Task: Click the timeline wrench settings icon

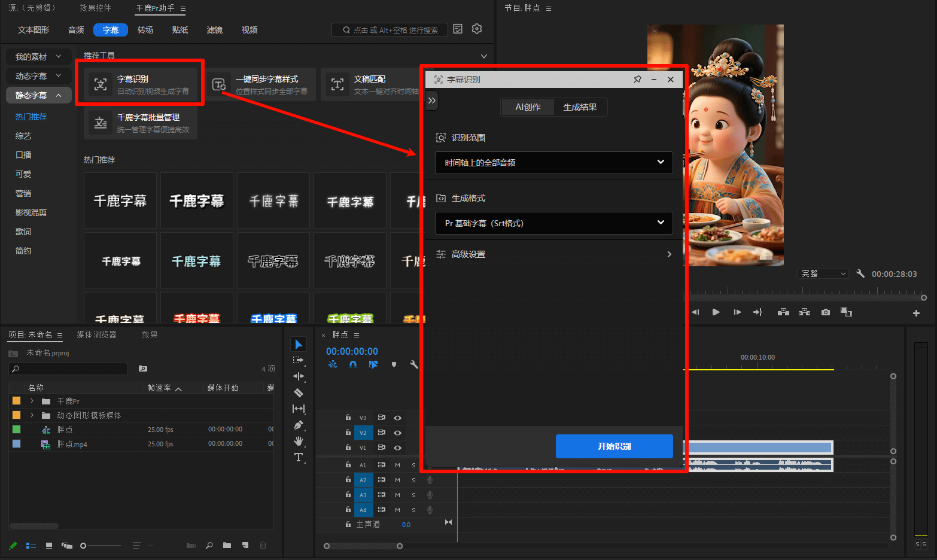Action: point(413,364)
